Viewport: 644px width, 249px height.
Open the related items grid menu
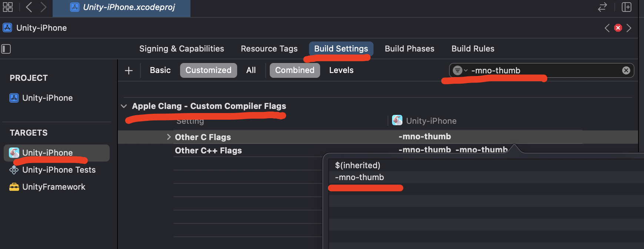[x=8, y=7]
